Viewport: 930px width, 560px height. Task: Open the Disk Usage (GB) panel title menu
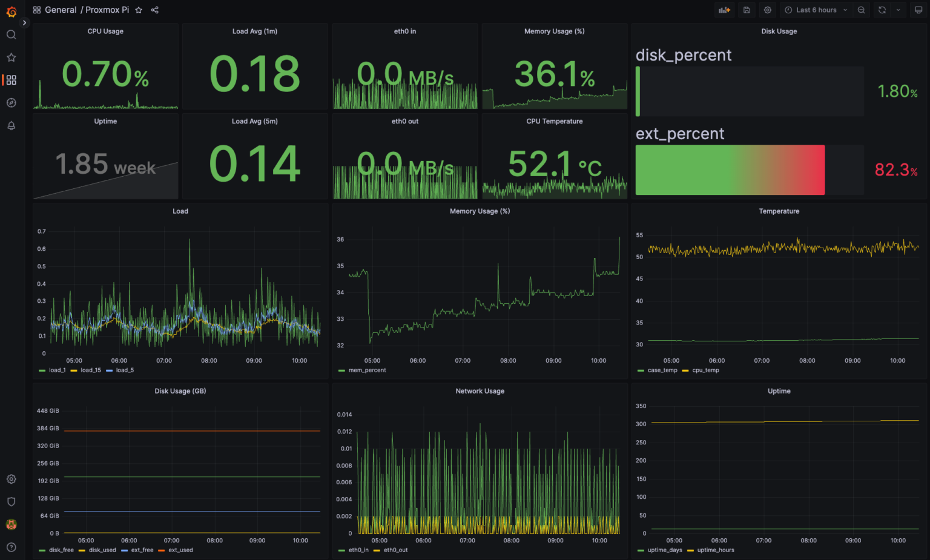pyautogui.click(x=180, y=391)
